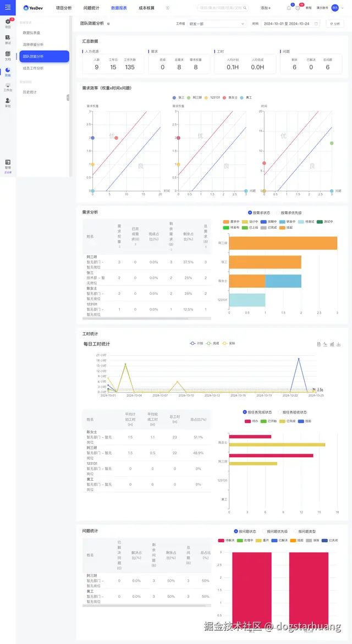352x644 pixels.
Task: Select 按问题类型 radio button
Action: click(295, 531)
